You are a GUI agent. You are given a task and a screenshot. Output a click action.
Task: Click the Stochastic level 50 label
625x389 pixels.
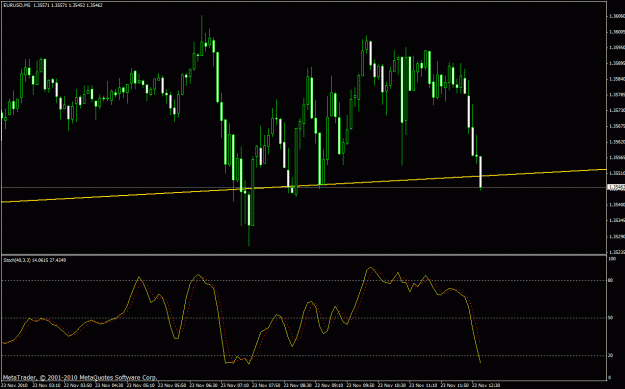pyautogui.click(x=610, y=318)
